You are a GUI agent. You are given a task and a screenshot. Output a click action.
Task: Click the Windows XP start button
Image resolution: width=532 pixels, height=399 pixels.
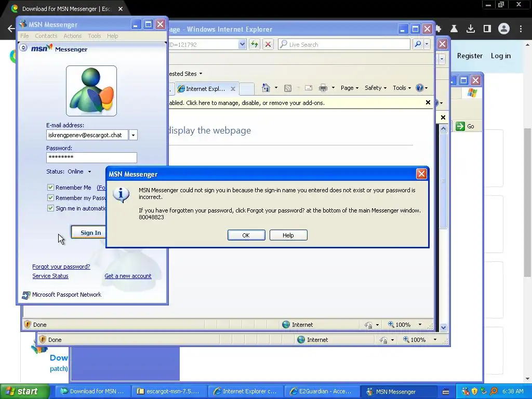pos(24,391)
